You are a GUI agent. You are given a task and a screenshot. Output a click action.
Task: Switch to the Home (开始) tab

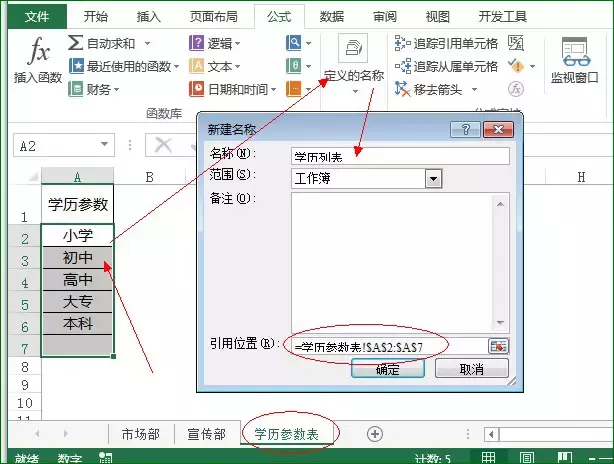click(x=96, y=16)
